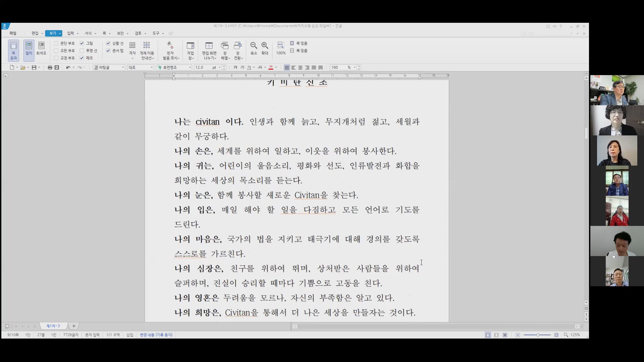644x362 pixels.
Task: Switch to 회색조 grayscale display mode
Action: click(41, 49)
